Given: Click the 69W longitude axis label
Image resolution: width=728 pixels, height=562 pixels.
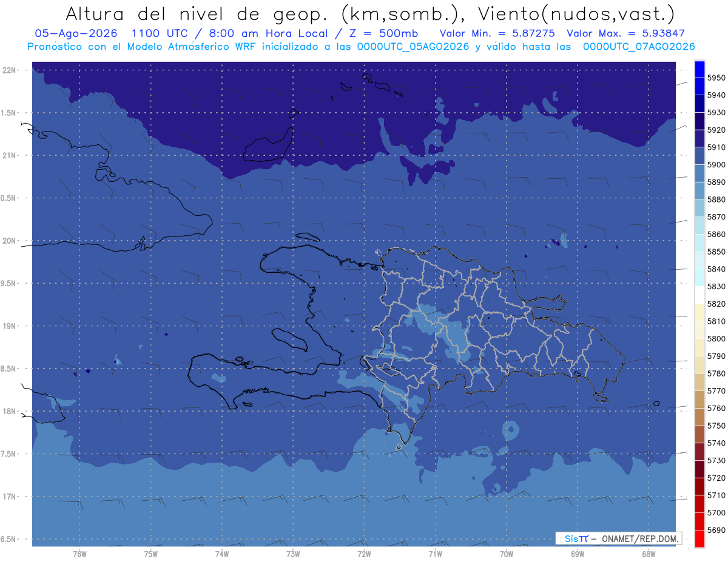Looking at the screenshot, I should coord(577,554).
